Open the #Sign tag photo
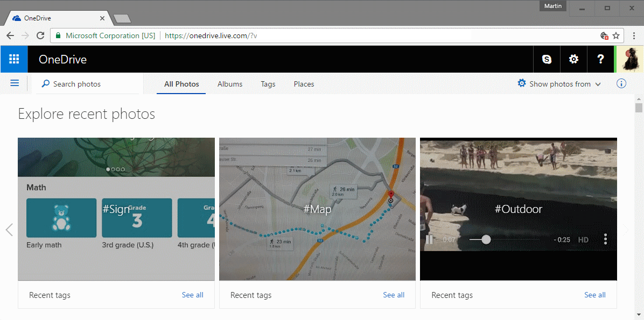 click(x=116, y=209)
